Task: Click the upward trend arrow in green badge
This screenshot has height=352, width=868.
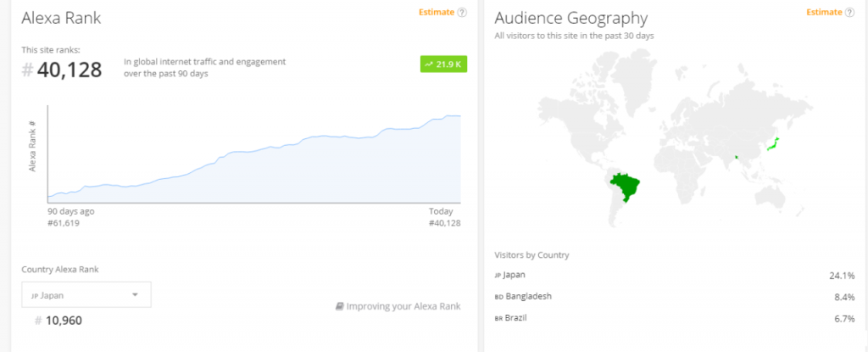Action: pyautogui.click(x=430, y=64)
